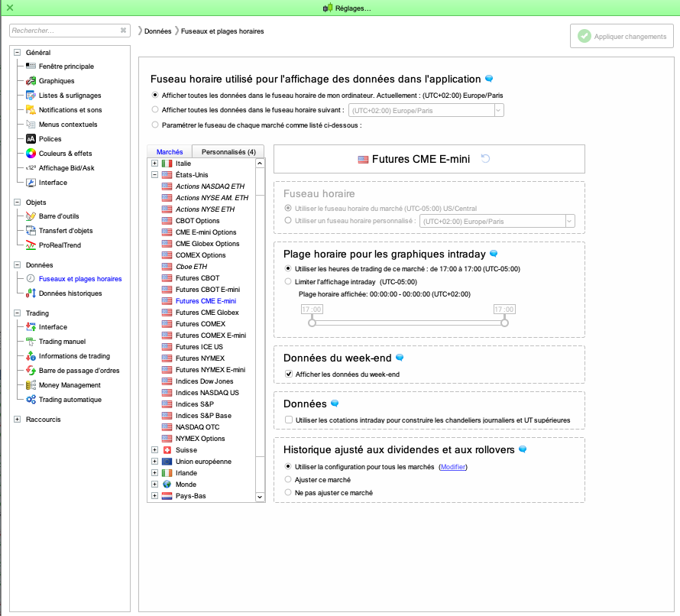Open Fuseaux et plages horaires settings page
680x616 pixels.
click(x=80, y=278)
